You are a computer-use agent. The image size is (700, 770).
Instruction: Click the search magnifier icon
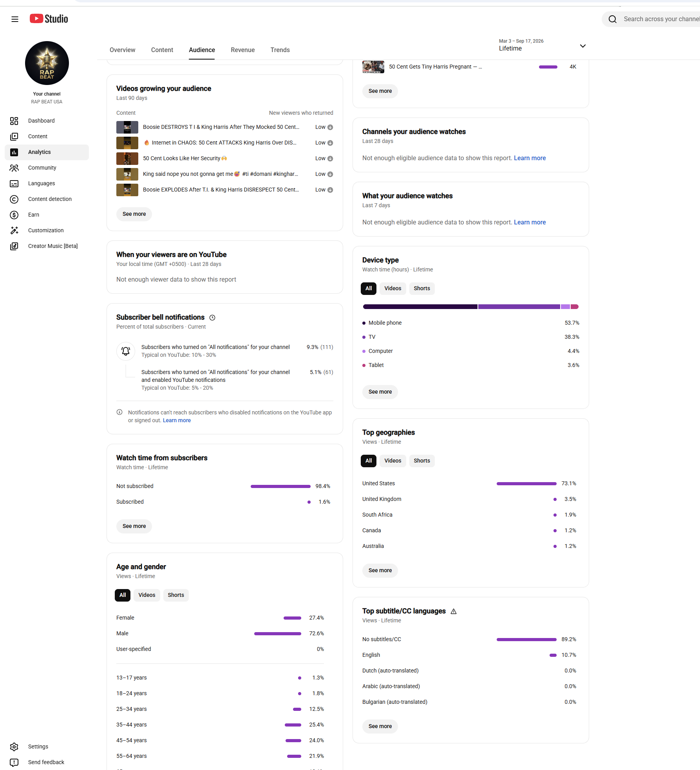click(613, 19)
